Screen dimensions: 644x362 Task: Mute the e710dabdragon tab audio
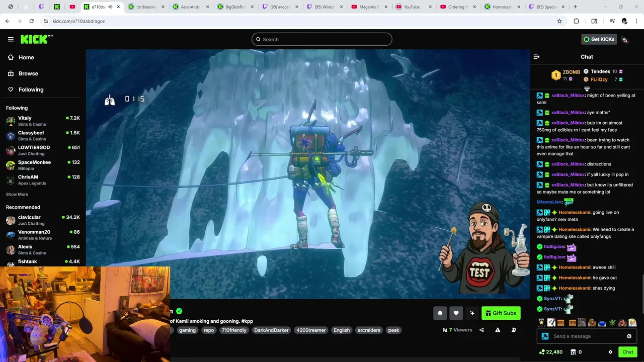click(110, 7)
